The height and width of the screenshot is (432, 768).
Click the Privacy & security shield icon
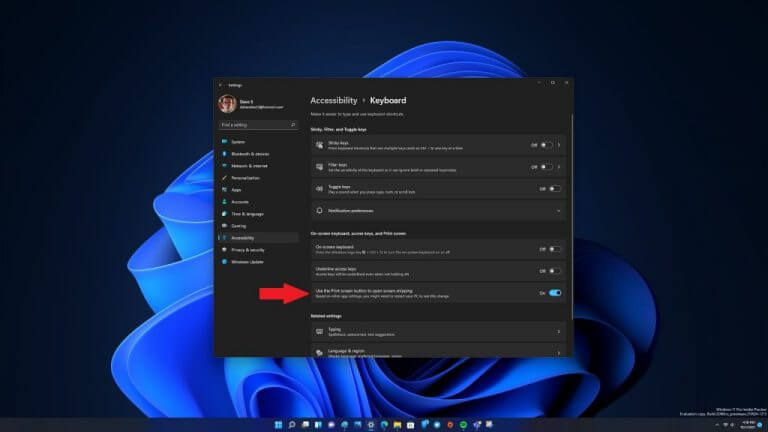[x=224, y=250]
